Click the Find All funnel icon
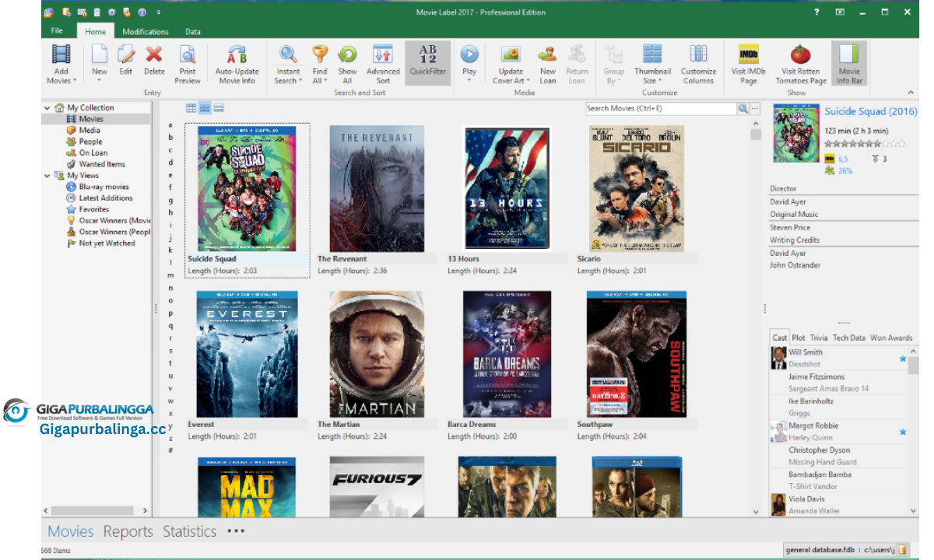This screenshot has height=560, width=934. [320, 54]
